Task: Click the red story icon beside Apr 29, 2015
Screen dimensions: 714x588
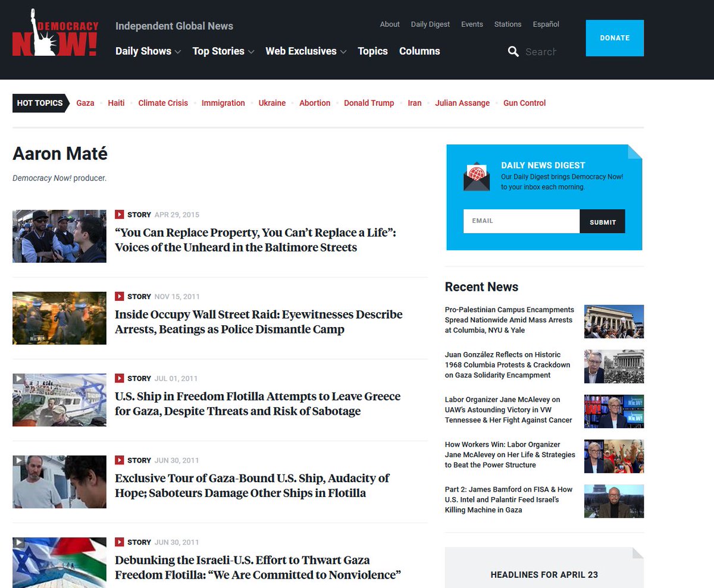Action: coord(119,215)
